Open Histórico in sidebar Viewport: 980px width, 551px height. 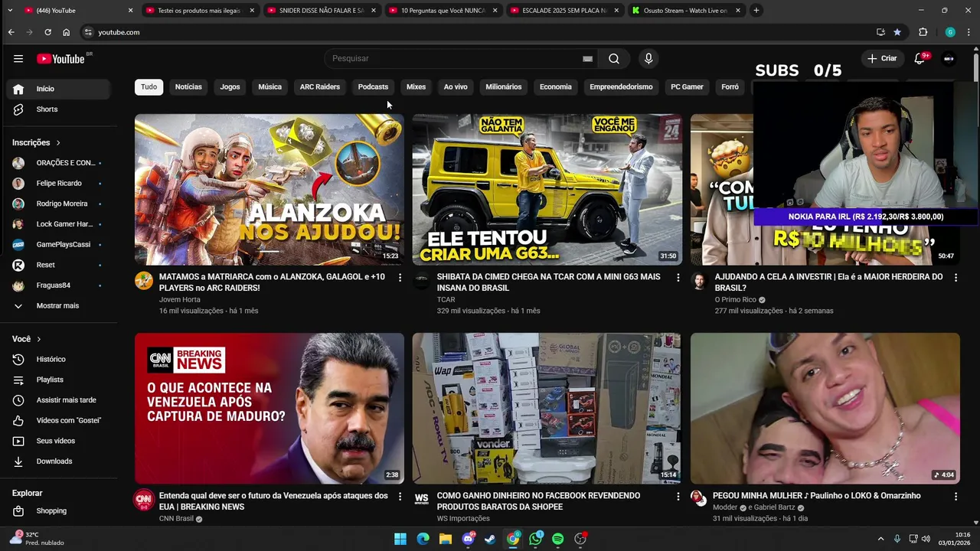point(60,359)
